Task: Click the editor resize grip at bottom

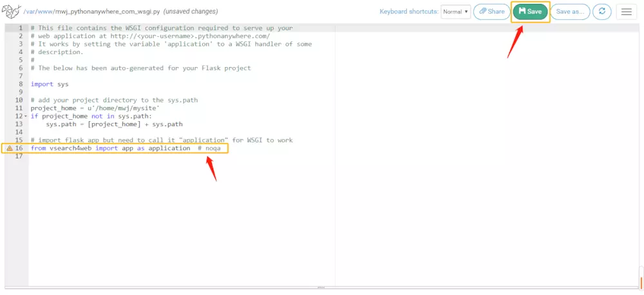Action: tap(321, 288)
